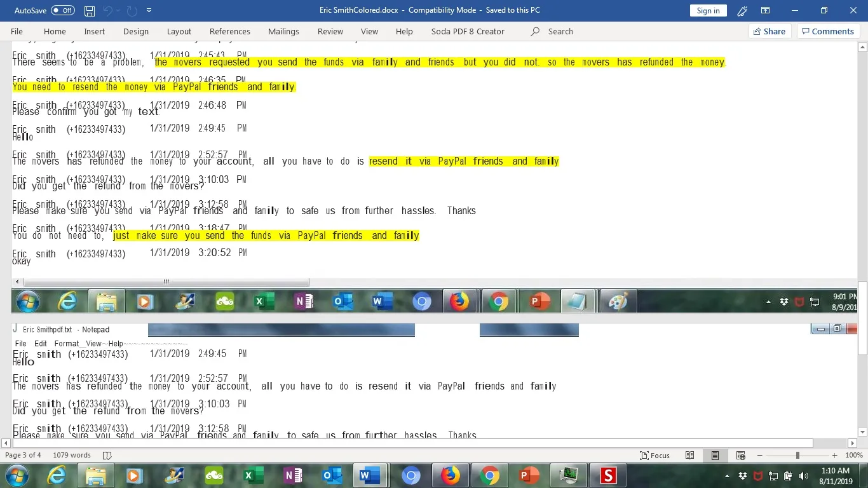Open Firefox on bottom taskbar
The width and height of the screenshot is (868, 488).
(x=451, y=475)
